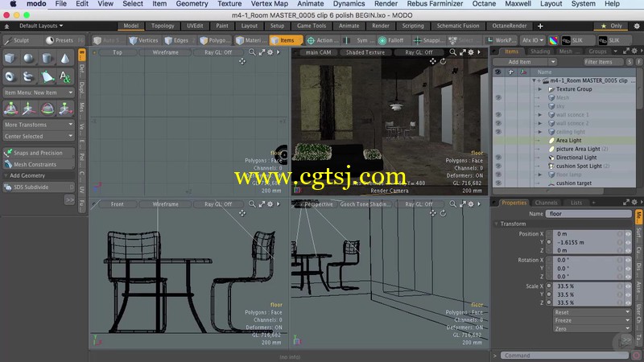Activate Items selection mode

286,40
